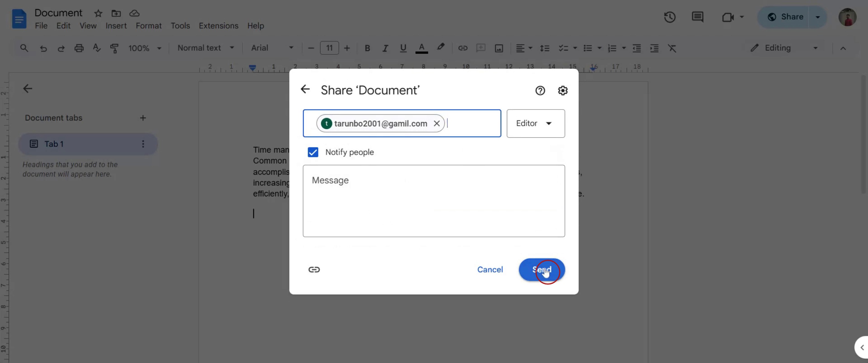
Task: Click the help question mark icon
Action: 540,91
